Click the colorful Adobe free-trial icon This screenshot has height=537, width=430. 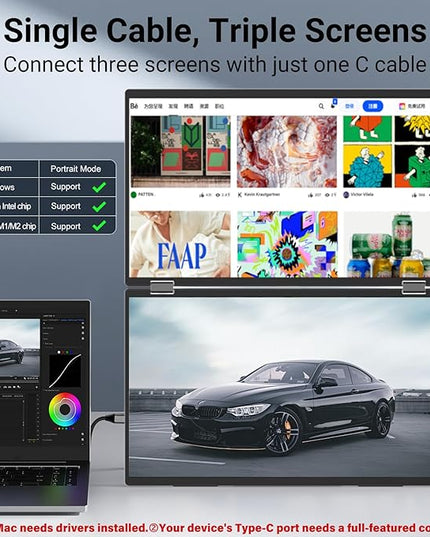pyautogui.click(x=402, y=106)
